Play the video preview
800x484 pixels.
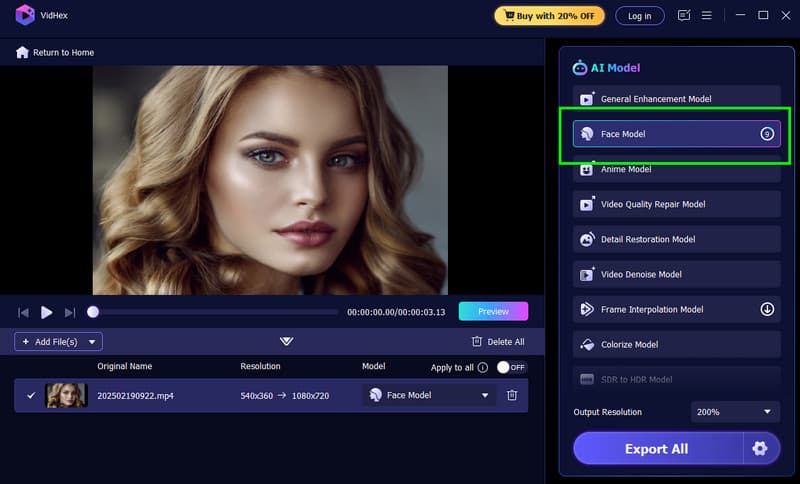point(46,312)
